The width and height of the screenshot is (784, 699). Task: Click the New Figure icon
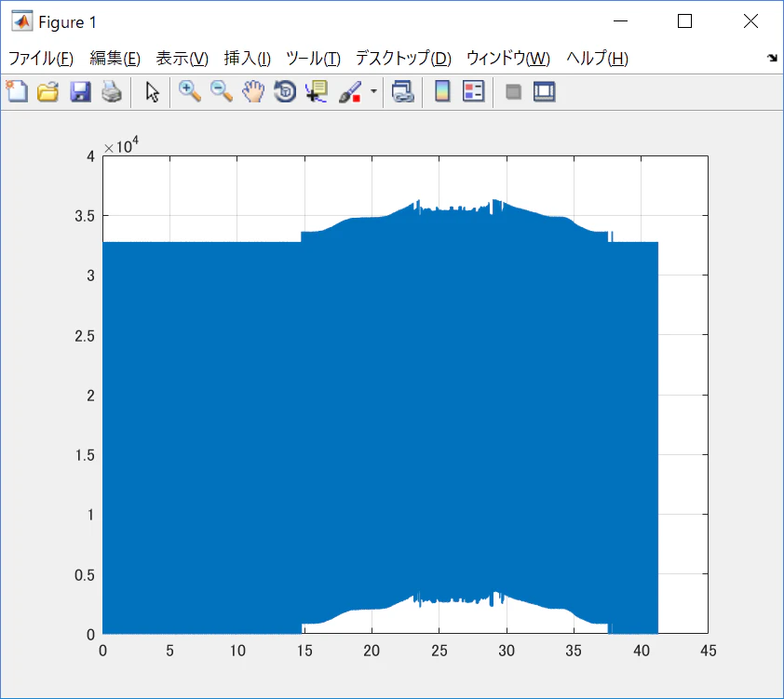pos(17,92)
